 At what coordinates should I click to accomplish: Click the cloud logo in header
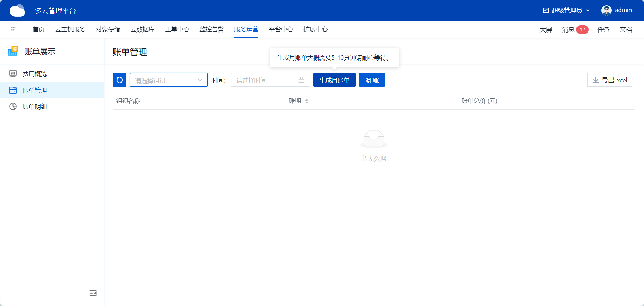[x=17, y=11]
